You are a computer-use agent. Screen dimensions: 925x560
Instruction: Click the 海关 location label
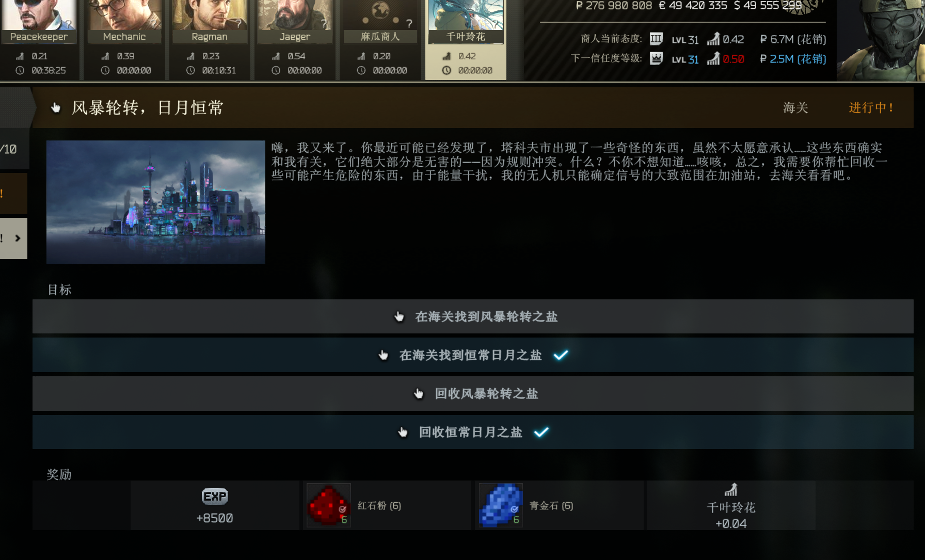point(795,107)
